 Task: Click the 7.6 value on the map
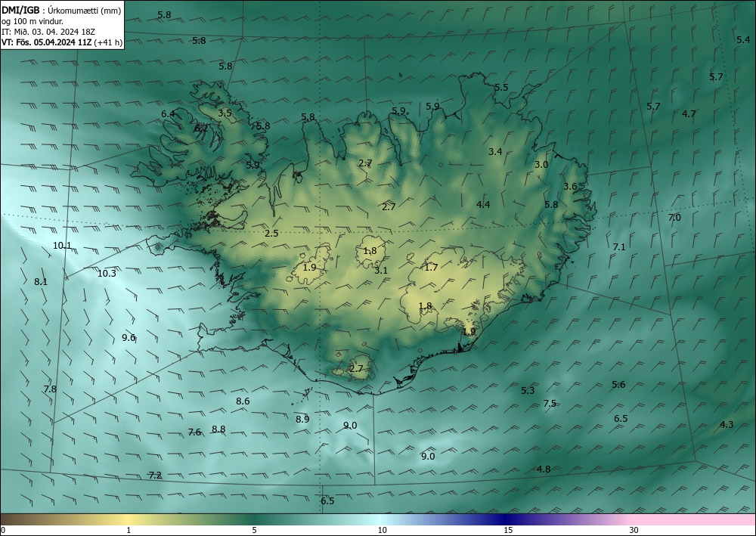click(x=194, y=432)
